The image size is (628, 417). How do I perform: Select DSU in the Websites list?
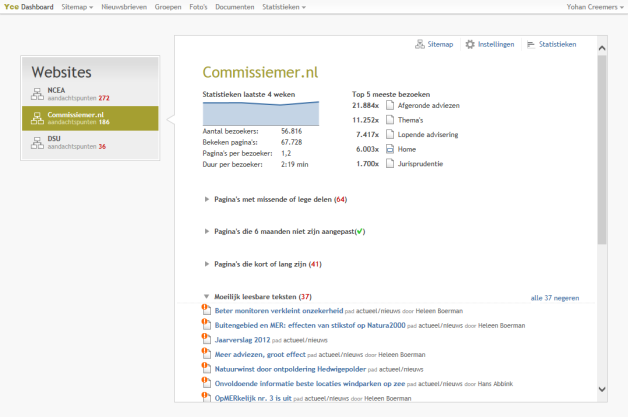pyautogui.click(x=90, y=143)
